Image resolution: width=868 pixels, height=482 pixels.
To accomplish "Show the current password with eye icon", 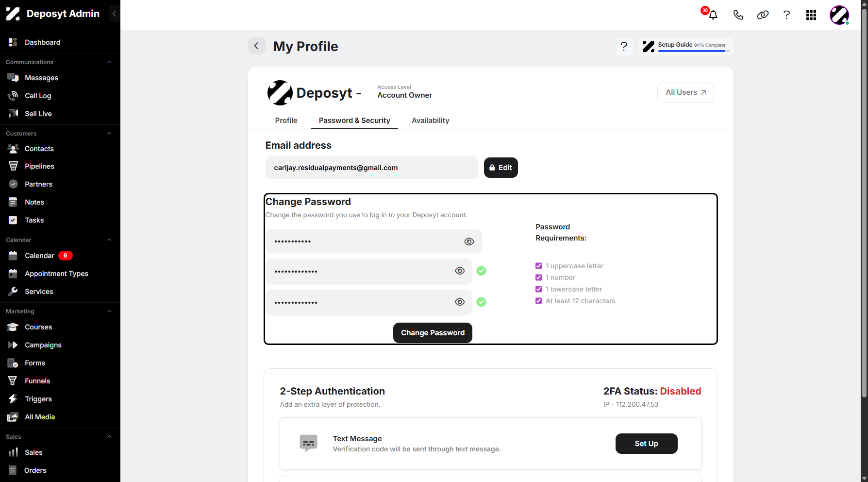I will pyautogui.click(x=469, y=241).
